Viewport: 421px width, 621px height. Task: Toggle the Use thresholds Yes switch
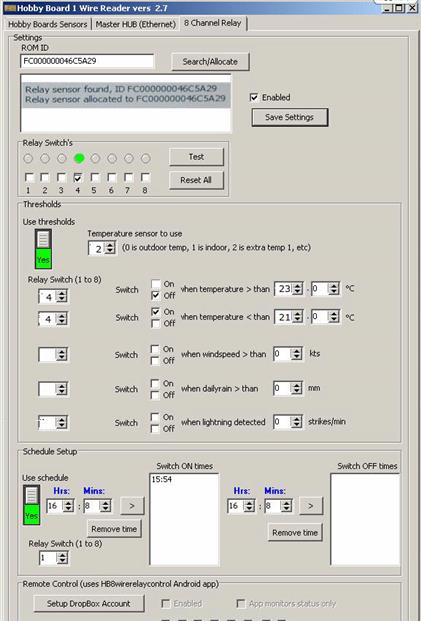[x=43, y=249]
